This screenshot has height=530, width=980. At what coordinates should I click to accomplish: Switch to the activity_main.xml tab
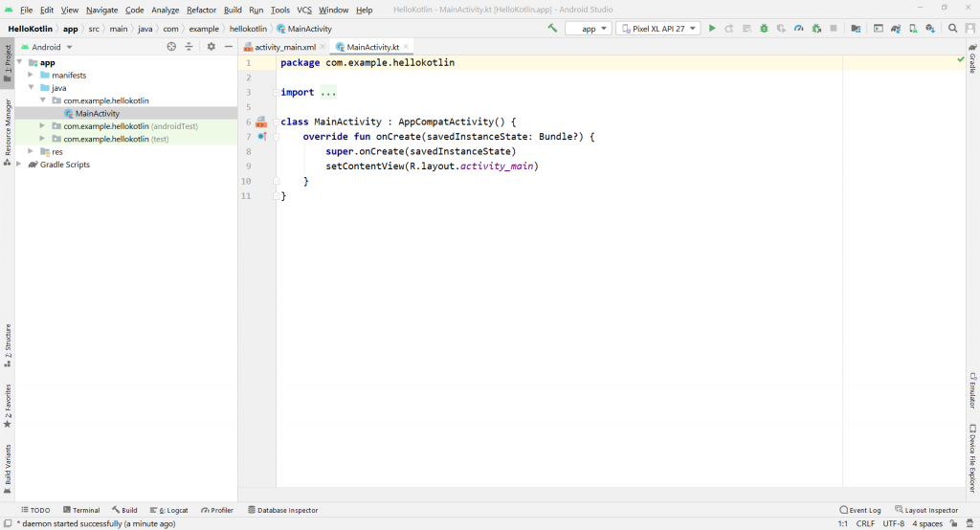284,47
